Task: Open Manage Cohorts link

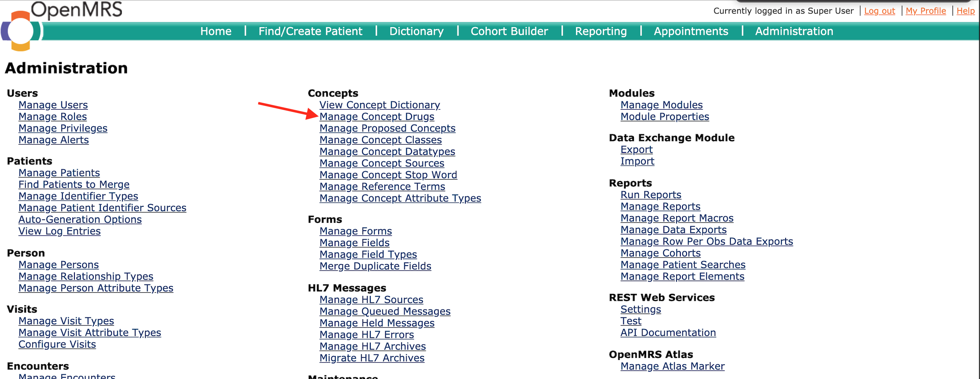Action: (661, 253)
